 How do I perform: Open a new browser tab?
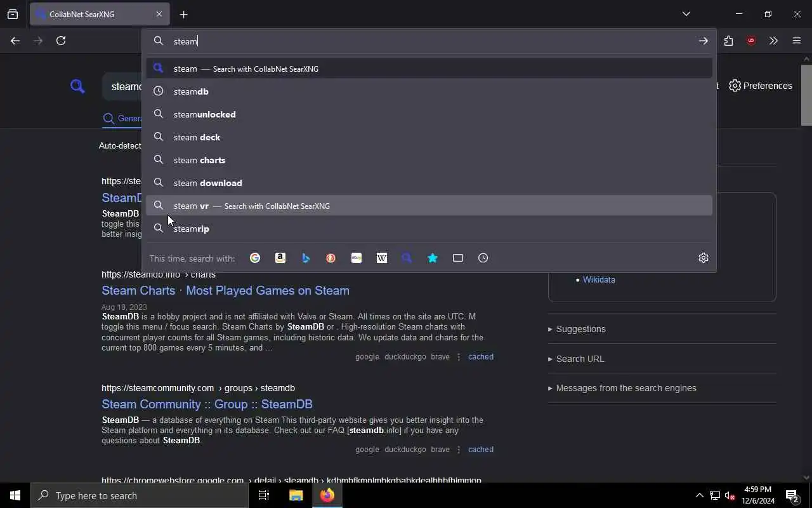(183, 14)
